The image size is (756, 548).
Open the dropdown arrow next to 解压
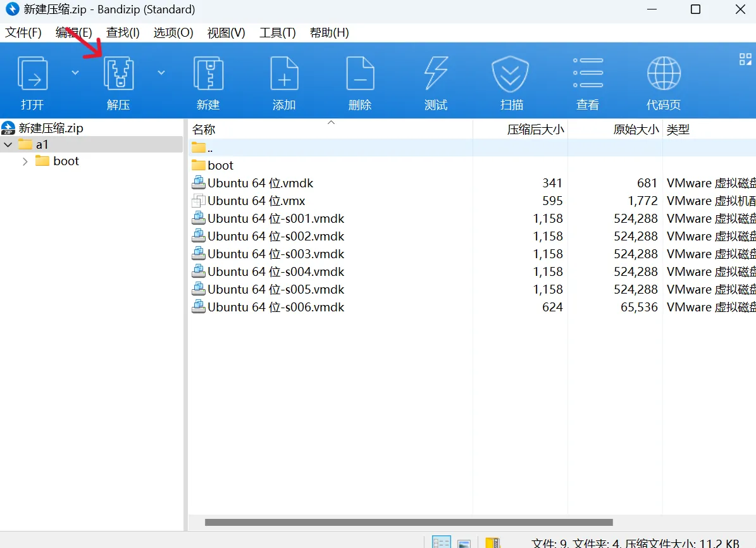coord(161,73)
